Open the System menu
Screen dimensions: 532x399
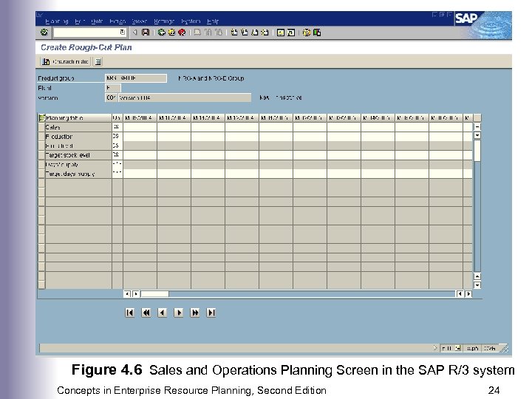pos(191,21)
